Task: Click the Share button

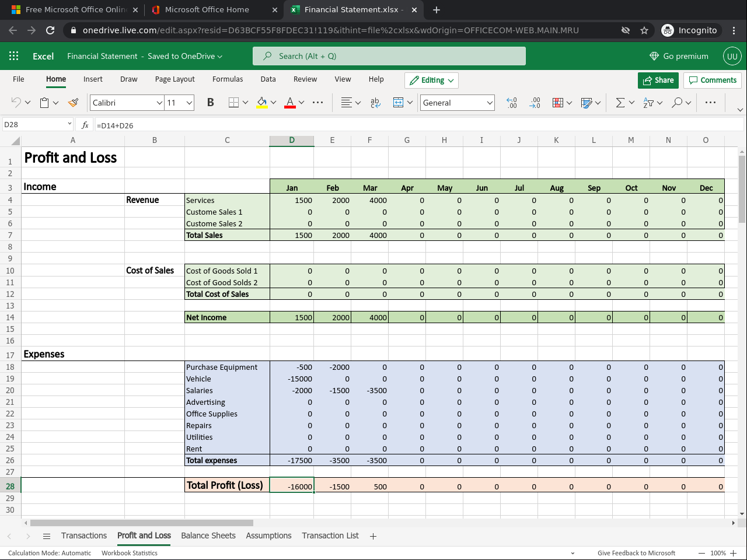Action: (x=658, y=80)
